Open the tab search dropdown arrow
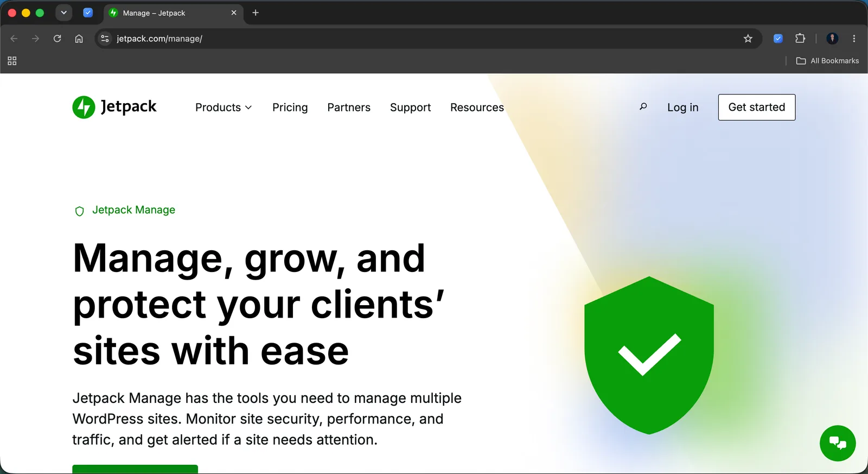 click(x=63, y=12)
